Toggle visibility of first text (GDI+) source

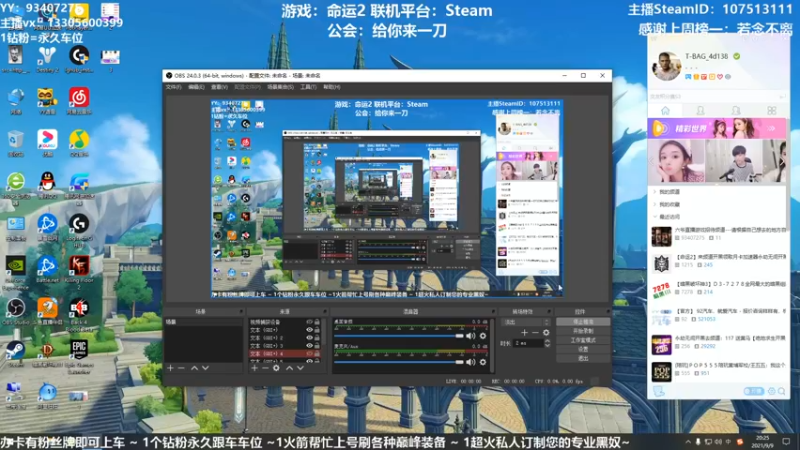coord(309,330)
